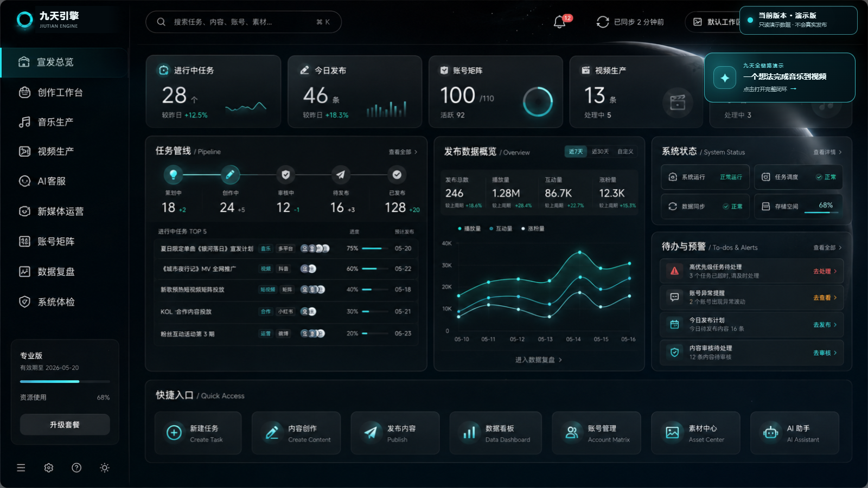This screenshot has height=488, width=868.
Task: Click 去查看 for account anomaly alert
Action: point(825,298)
